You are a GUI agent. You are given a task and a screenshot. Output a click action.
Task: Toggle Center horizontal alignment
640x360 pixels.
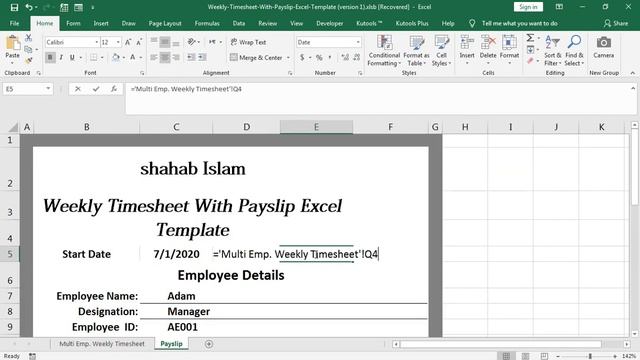tap(165, 58)
